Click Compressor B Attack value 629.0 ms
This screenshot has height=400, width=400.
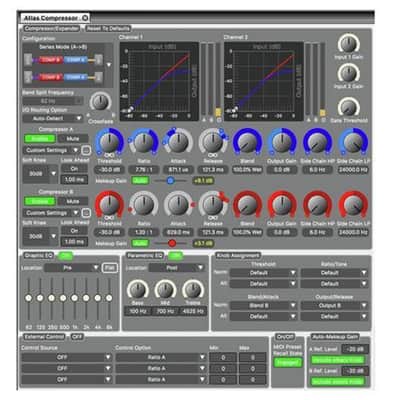point(178,232)
